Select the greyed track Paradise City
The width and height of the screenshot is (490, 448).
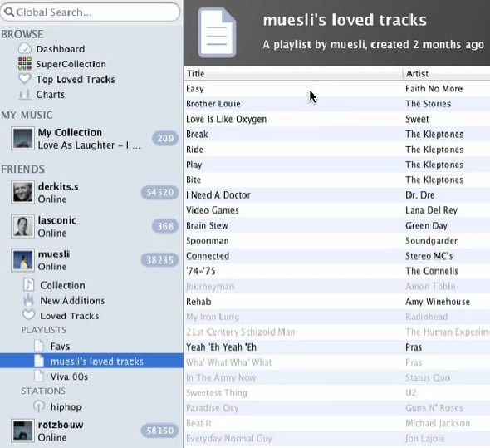pos(212,408)
